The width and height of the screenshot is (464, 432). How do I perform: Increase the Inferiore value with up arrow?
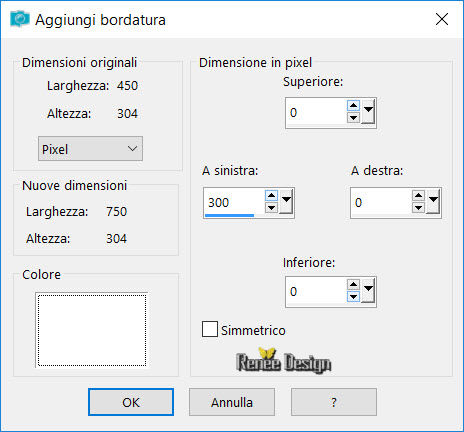(353, 285)
